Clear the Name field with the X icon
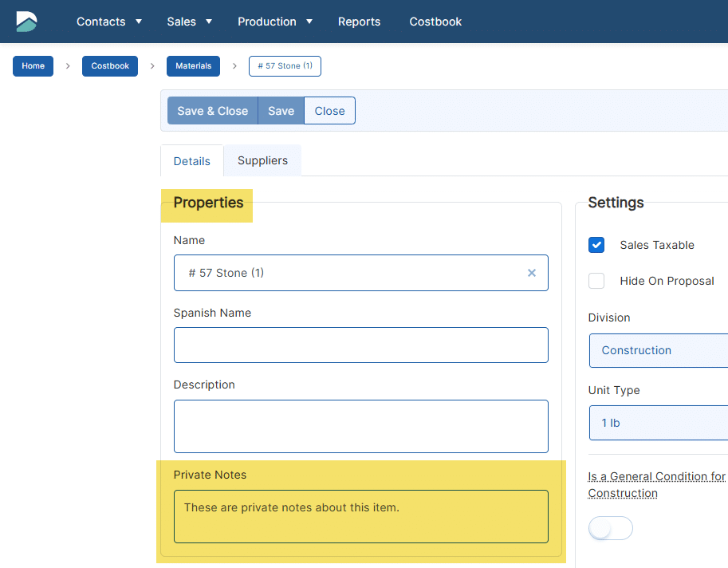The image size is (728, 568). coord(532,273)
